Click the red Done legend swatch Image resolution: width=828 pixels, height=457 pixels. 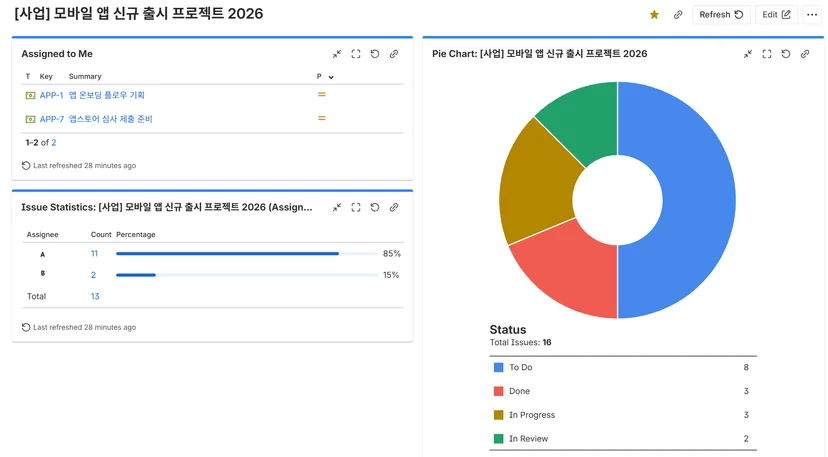498,391
